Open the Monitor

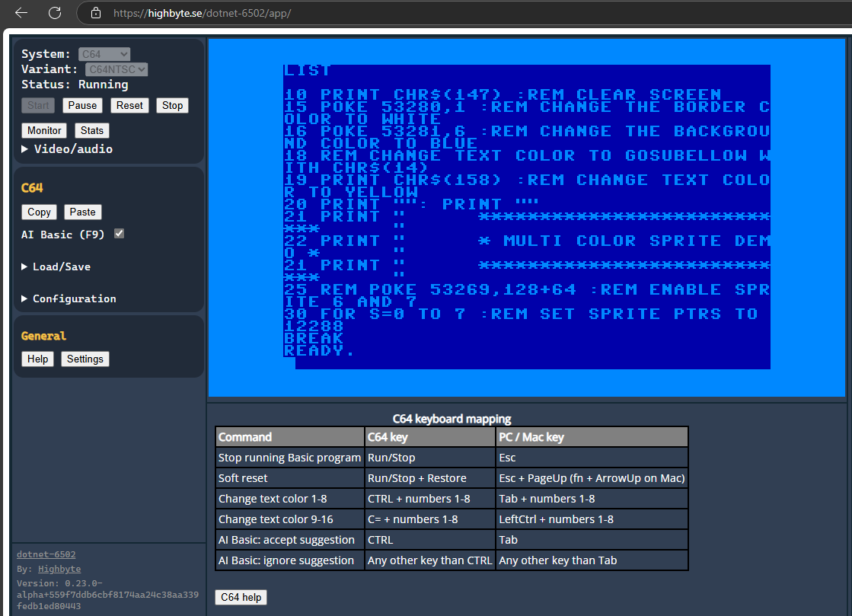tap(44, 130)
